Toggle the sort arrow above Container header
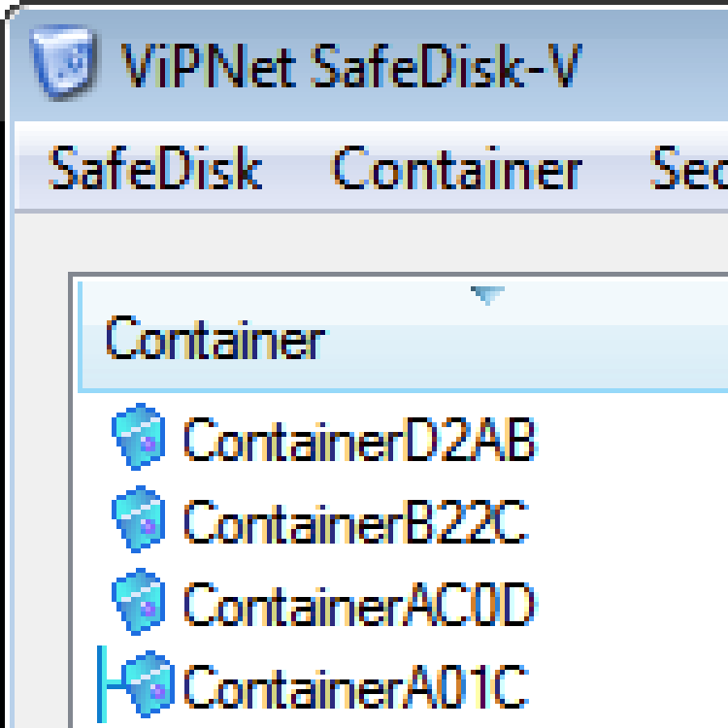The width and height of the screenshot is (728, 728). [487, 295]
